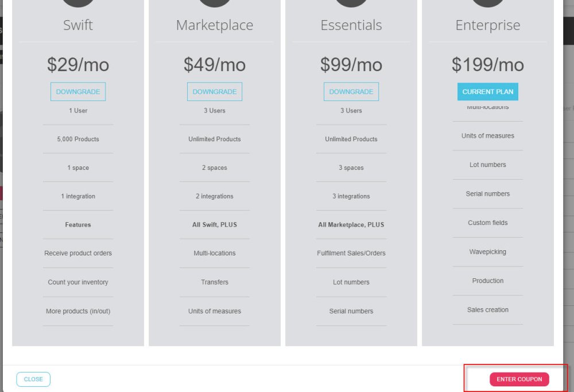Click Receive product orders under Swift
Image resolution: width=574 pixels, height=392 pixels.
(78, 253)
